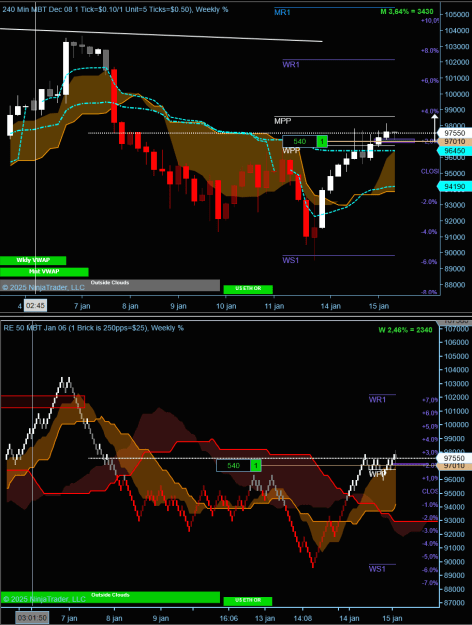This screenshot has width=472, height=625.
Task: Select the cyan 96450 price marker
Action: coord(454,151)
